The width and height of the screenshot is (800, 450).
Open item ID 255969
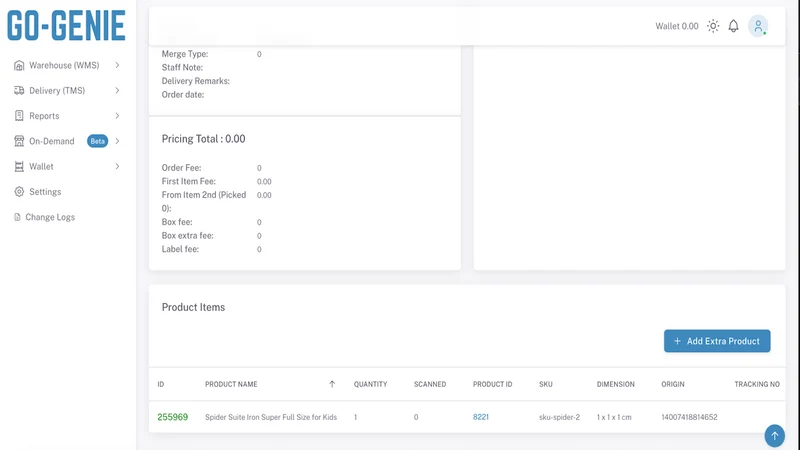(172, 417)
